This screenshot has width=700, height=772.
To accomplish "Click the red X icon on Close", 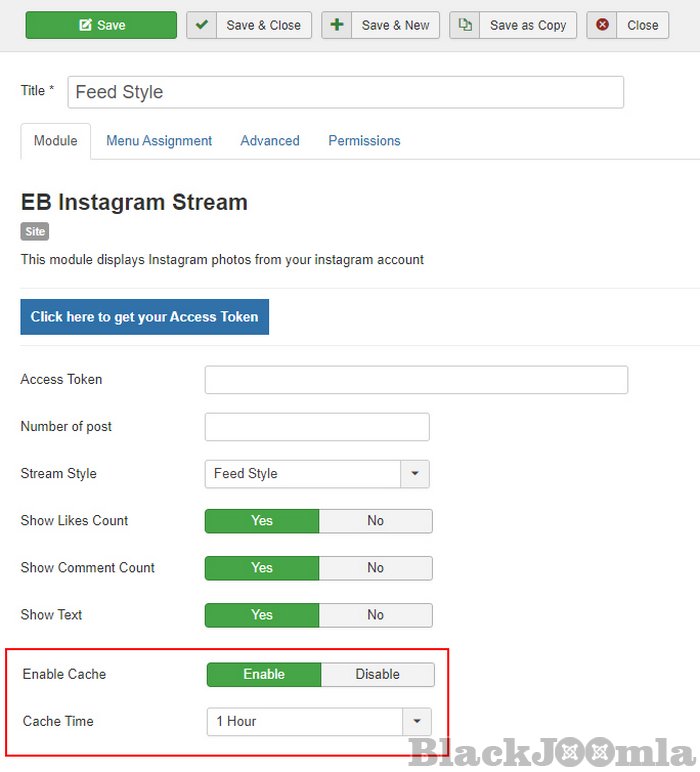I will tap(602, 25).
